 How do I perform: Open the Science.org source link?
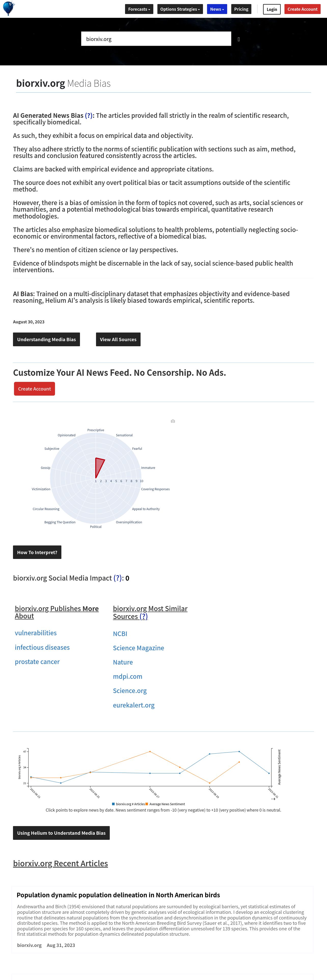click(130, 690)
